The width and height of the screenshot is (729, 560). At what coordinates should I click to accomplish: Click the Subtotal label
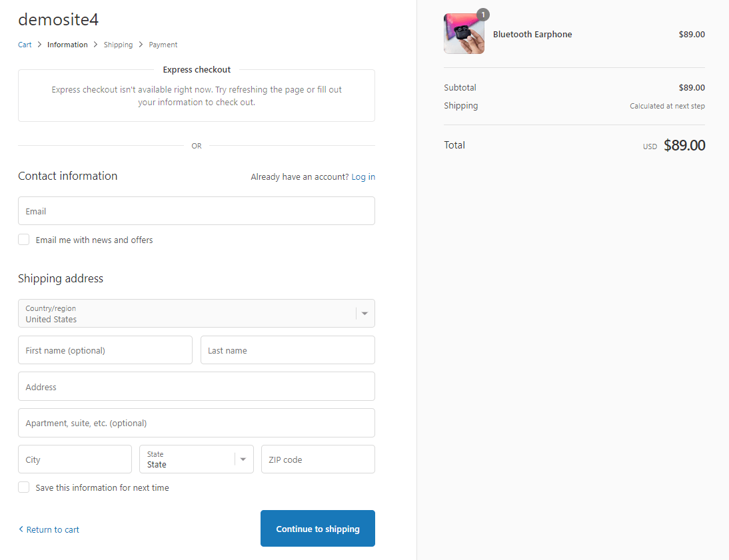coord(460,87)
